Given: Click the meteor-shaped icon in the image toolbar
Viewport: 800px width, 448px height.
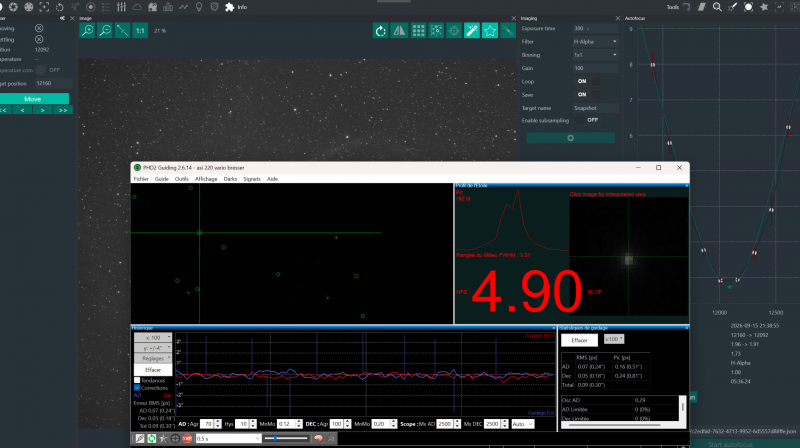Looking at the screenshot, I should tap(508, 31).
